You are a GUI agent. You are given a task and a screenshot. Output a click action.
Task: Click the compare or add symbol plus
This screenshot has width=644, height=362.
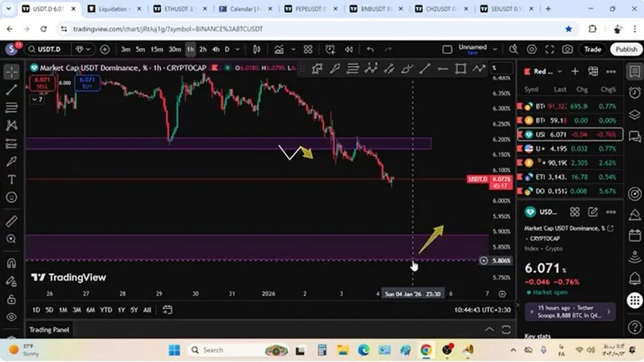pos(105,49)
